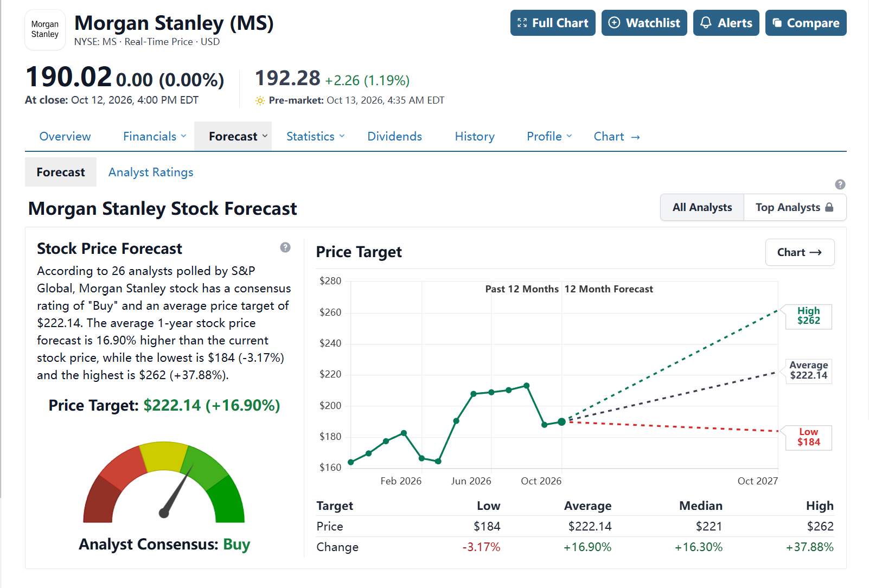Click the plus circle icon on Watchlist
The width and height of the screenshot is (869, 588).
614,23
